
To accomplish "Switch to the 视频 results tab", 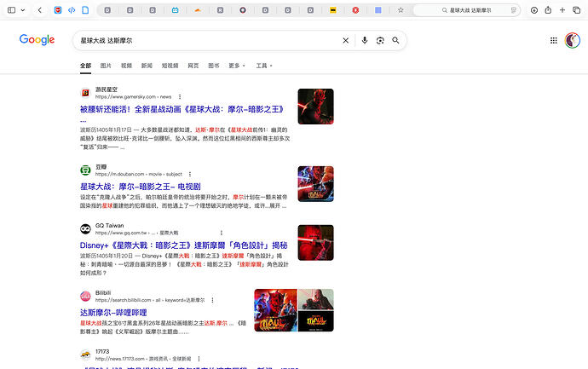I will pos(126,66).
